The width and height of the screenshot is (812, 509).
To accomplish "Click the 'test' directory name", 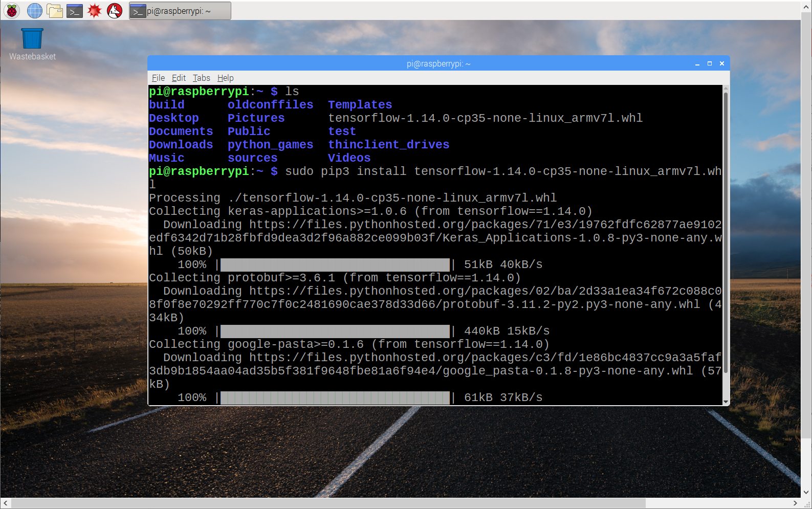I will [x=342, y=131].
